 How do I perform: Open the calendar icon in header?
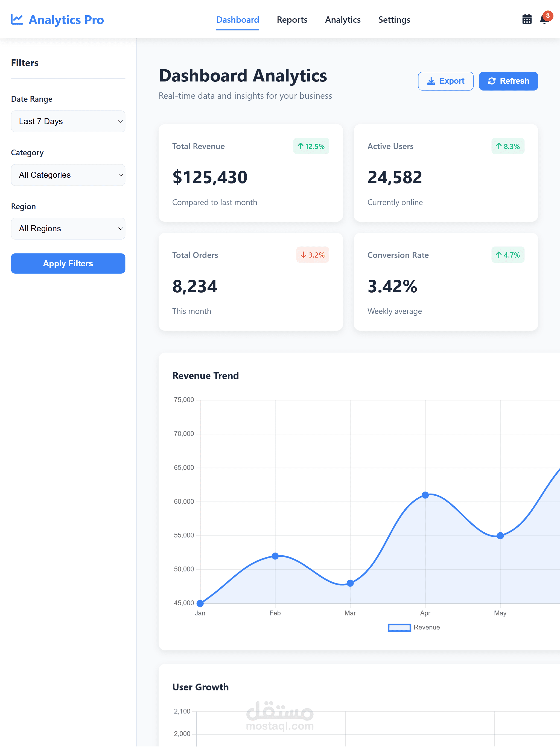527,19
